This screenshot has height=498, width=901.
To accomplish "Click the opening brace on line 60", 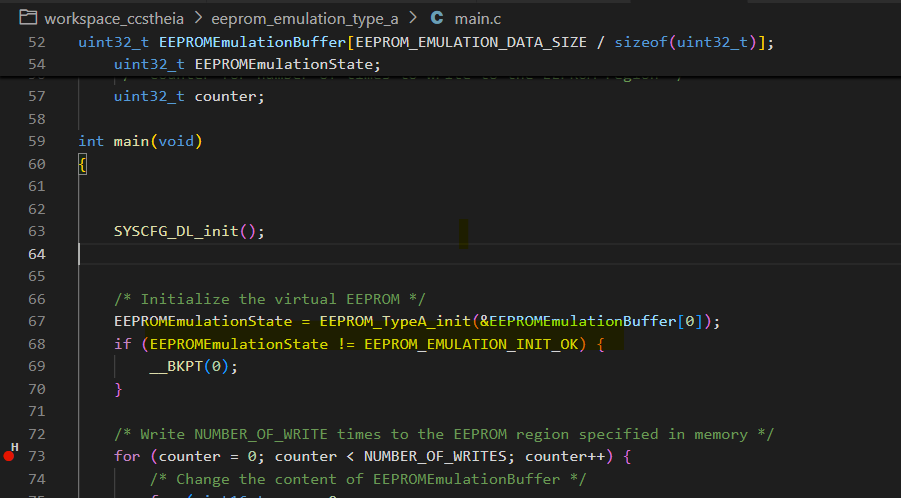I will coord(83,165).
